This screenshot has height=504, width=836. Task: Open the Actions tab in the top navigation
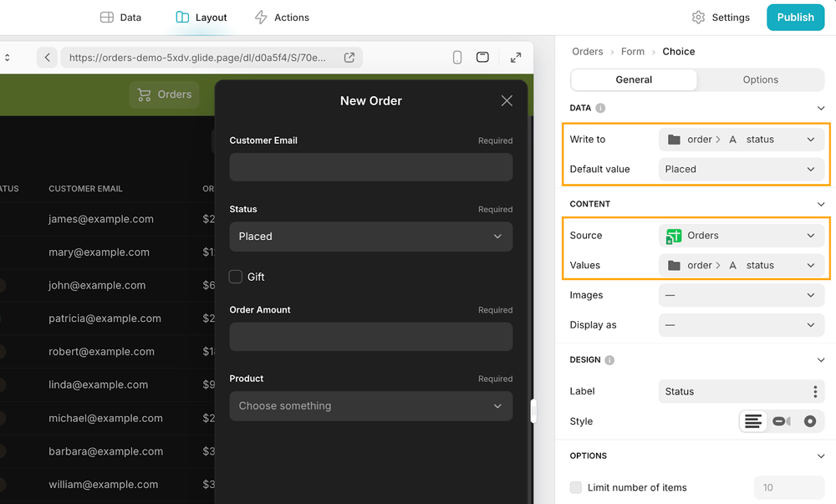282,17
